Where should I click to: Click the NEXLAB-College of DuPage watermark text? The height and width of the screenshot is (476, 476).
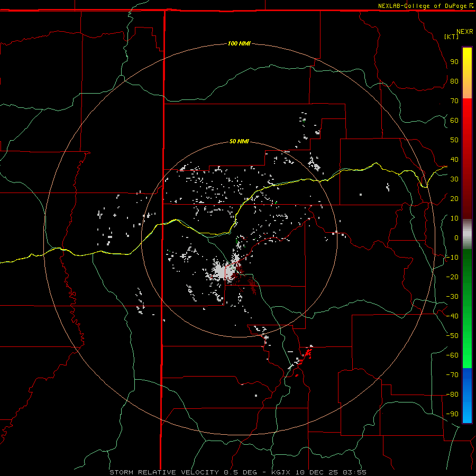click(x=425, y=6)
